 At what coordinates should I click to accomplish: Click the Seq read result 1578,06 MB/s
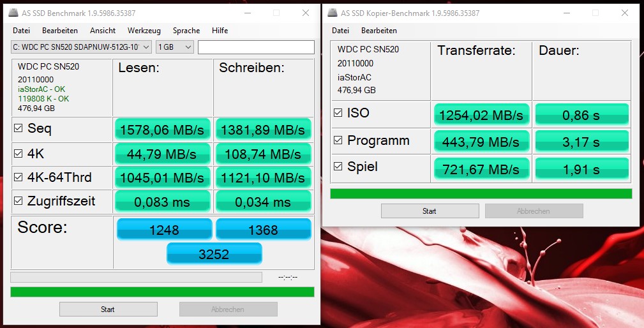tap(162, 130)
